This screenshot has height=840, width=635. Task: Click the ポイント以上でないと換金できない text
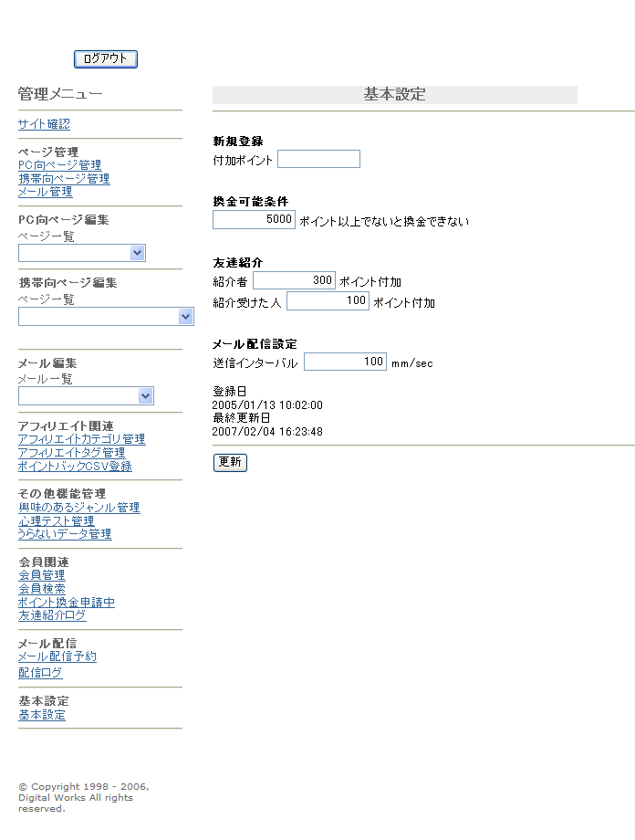tap(384, 221)
